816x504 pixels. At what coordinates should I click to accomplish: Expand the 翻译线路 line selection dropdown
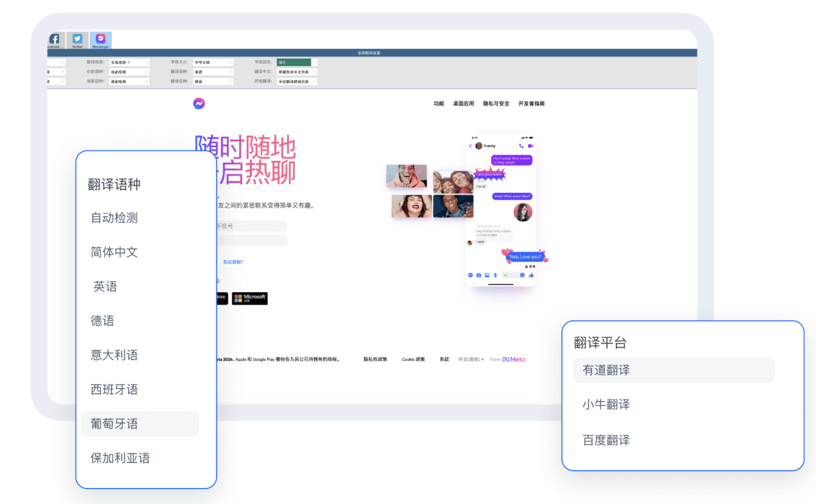click(129, 62)
